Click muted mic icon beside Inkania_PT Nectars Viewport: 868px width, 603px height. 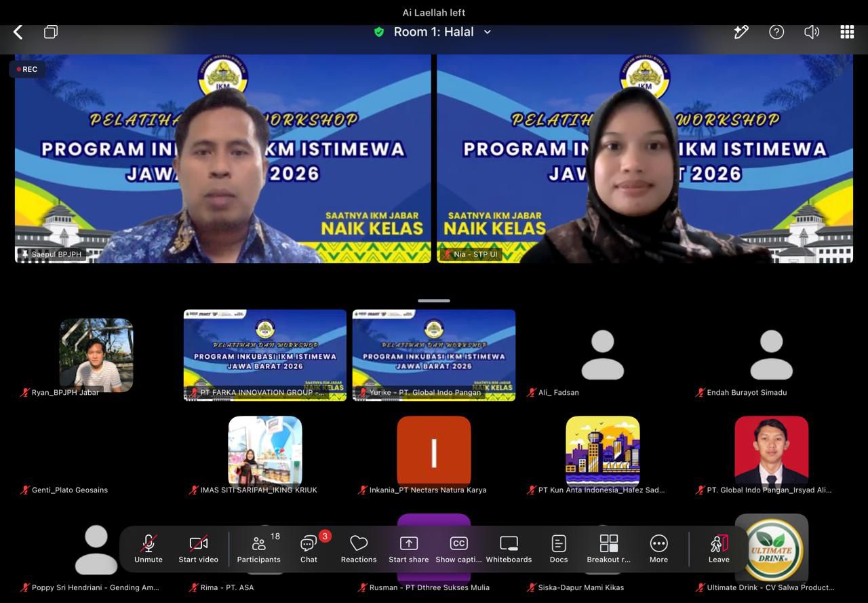pos(363,490)
